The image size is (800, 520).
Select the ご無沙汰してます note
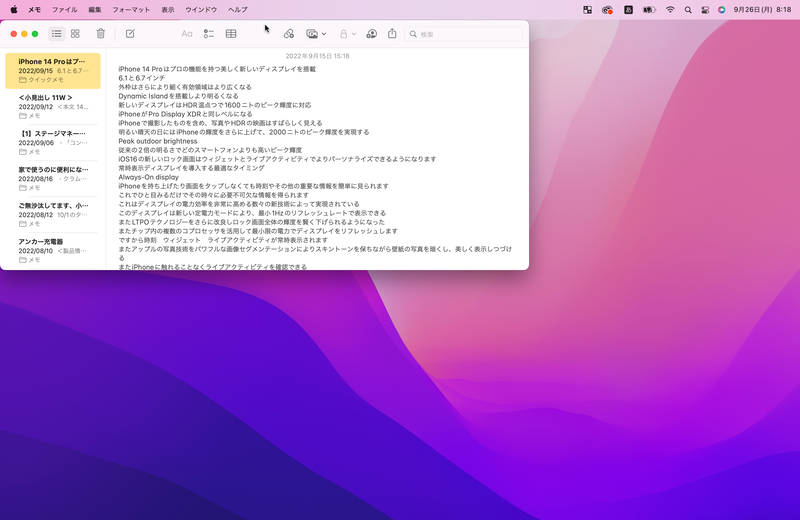coord(53,214)
